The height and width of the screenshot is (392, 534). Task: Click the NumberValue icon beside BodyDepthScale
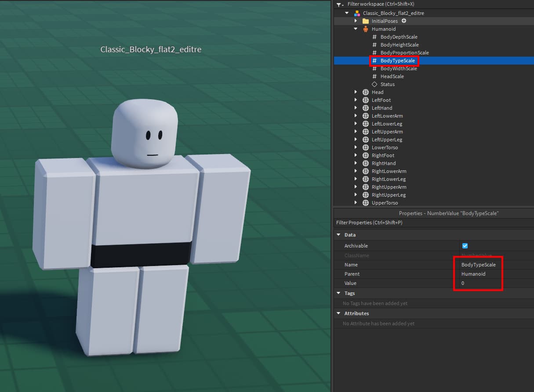(374, 37)
